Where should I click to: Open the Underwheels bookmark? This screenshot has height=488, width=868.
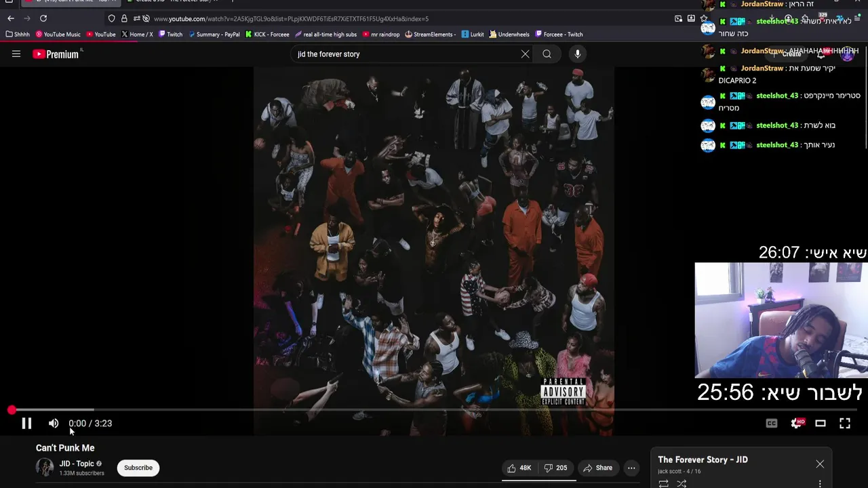tap(509, 35)
